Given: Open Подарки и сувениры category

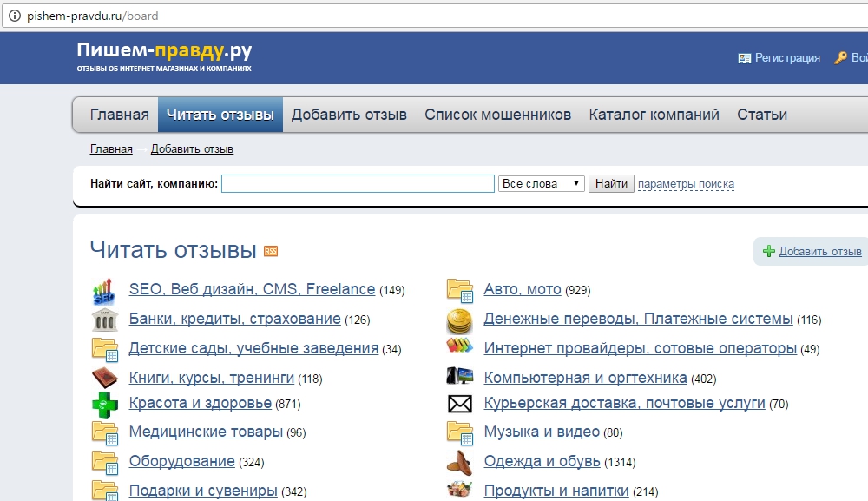Looking at the screenshot, I should 203,491.
